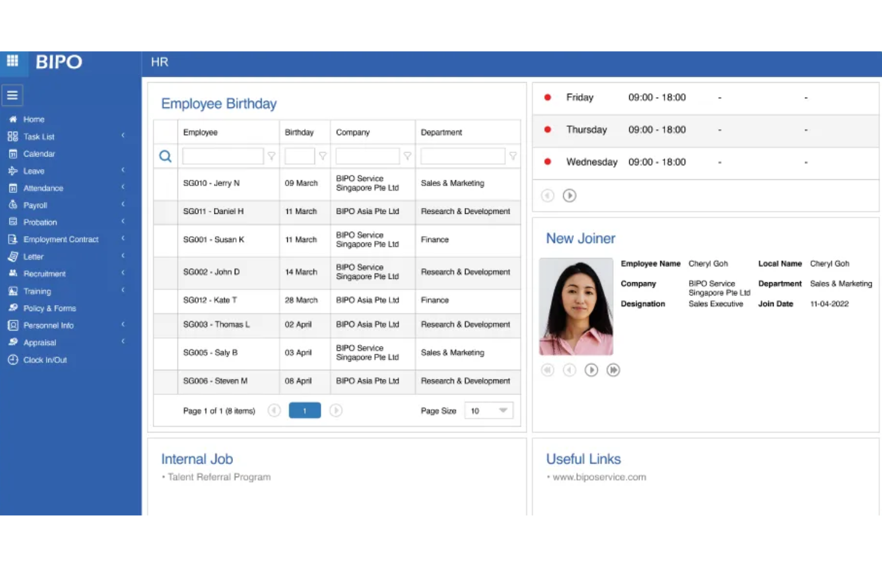Screen dimensions: 882x588
Task: Open the Probation section
Action: [x=40, y=222]
